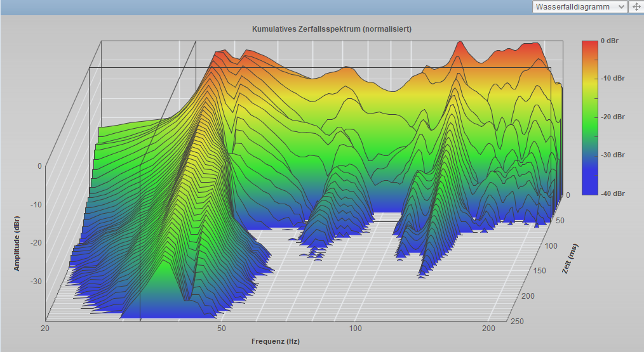Click the four-arrow move icon
Screen dimensions: 644x352
click(636, 7)
